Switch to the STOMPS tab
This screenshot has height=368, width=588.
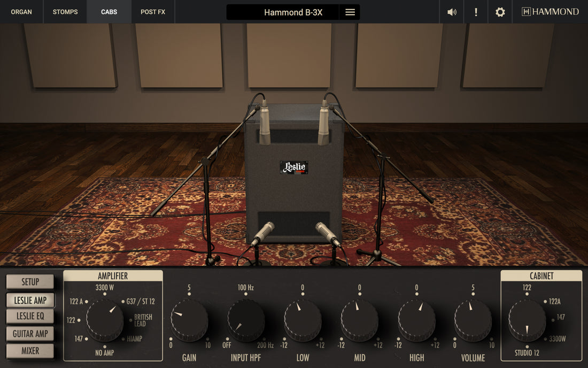65,12
